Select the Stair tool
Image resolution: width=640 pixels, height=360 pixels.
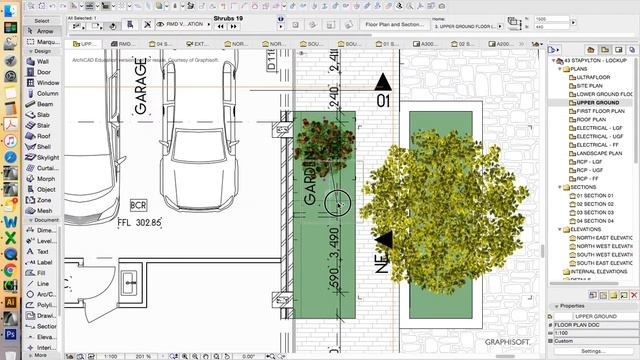point(42,125)
